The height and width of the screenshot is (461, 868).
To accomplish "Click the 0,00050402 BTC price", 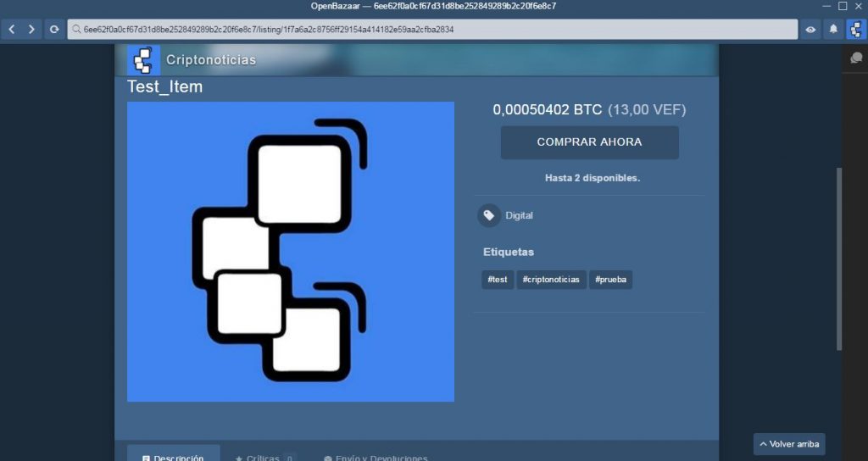I will 547,109.
